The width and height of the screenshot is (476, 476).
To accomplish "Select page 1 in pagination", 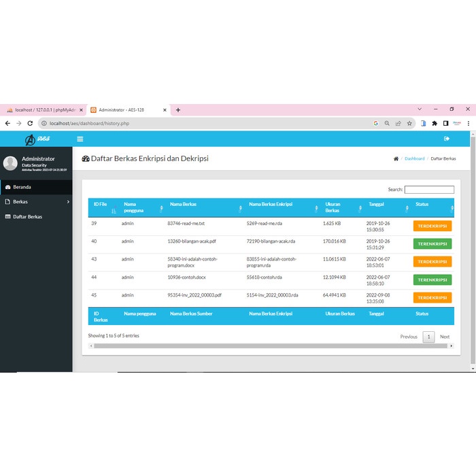I will tap(428, 337).
